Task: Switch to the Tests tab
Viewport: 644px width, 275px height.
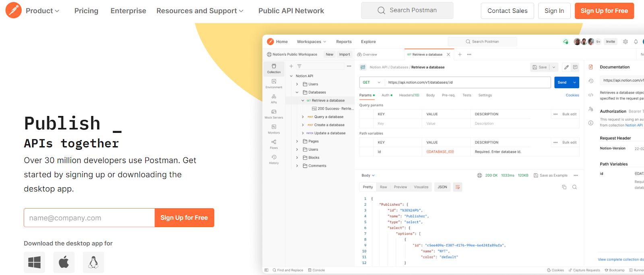Action: (466, 95)
